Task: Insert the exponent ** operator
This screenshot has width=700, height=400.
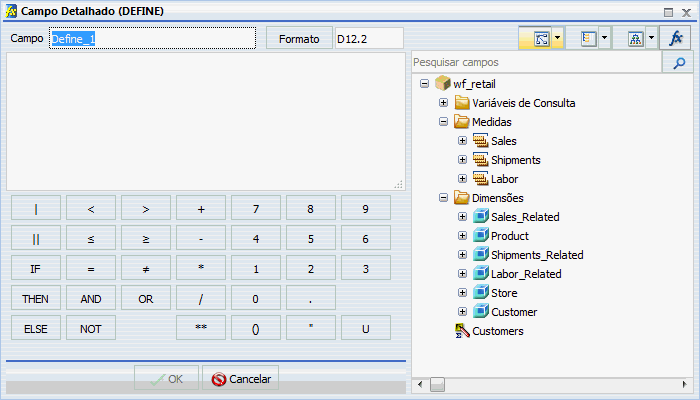Action: [x=201, y=329]
